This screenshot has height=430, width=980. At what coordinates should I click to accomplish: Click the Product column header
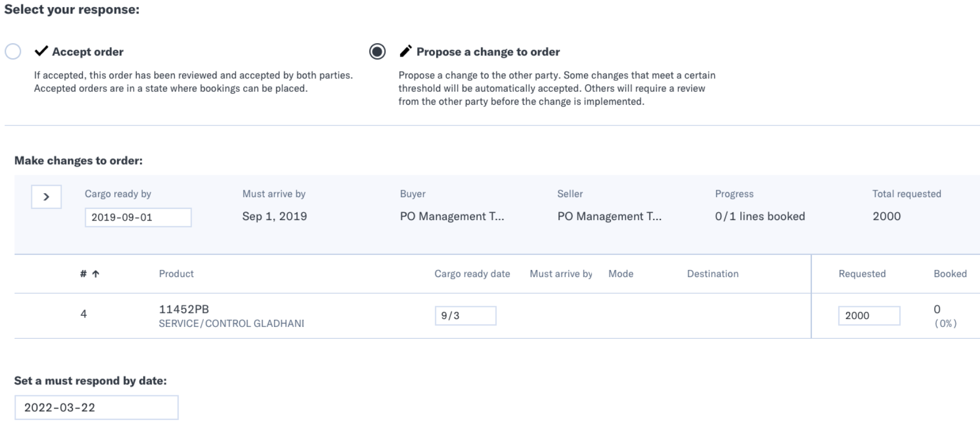pos(176,274)
